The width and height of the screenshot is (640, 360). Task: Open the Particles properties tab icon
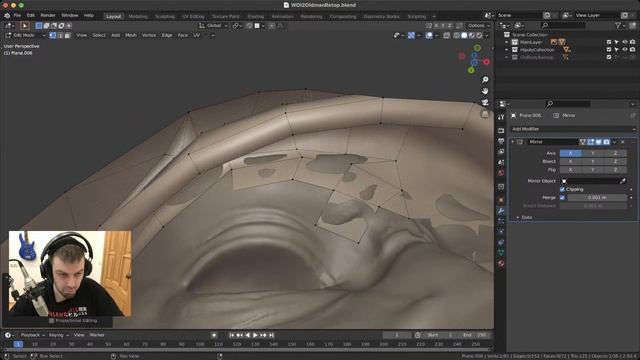[x=501, y=221]
